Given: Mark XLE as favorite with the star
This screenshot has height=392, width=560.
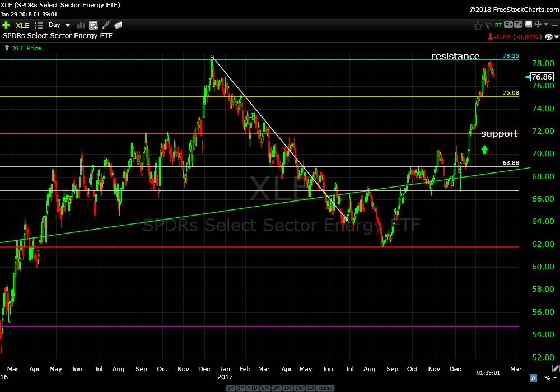Looking at the screenshot, I should 478,25.
